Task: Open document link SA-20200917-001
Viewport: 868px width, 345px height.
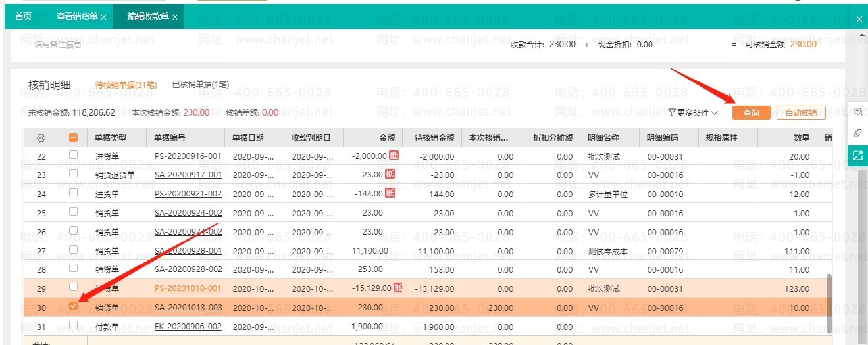Action: (188, 175)
